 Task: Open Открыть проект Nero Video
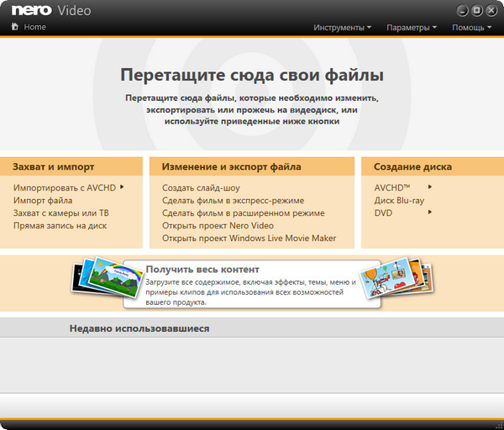pos(218,226)
